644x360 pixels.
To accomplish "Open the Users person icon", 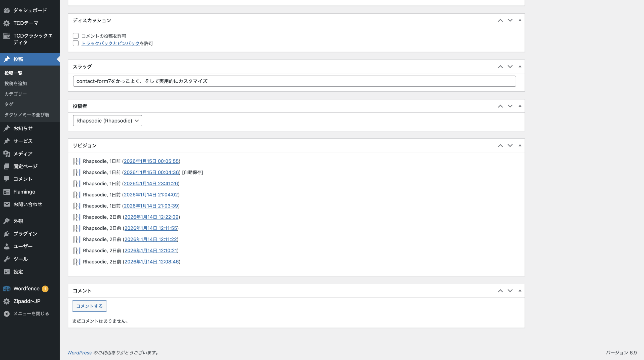I will [x=7, y=246].
